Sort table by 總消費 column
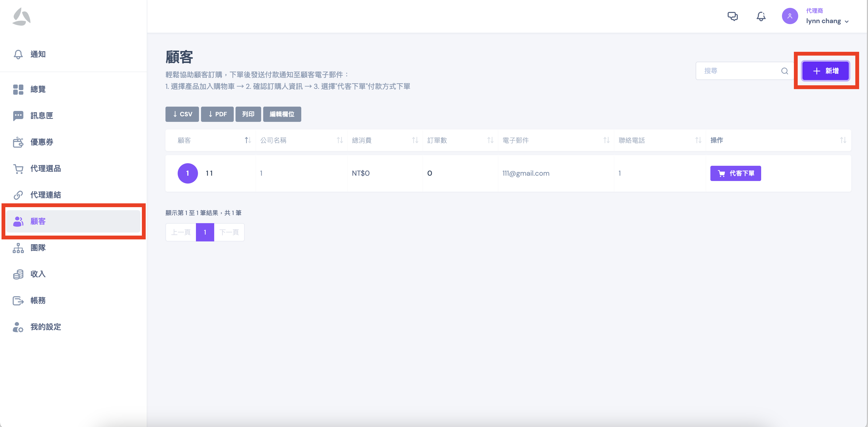 coord(415,140)
